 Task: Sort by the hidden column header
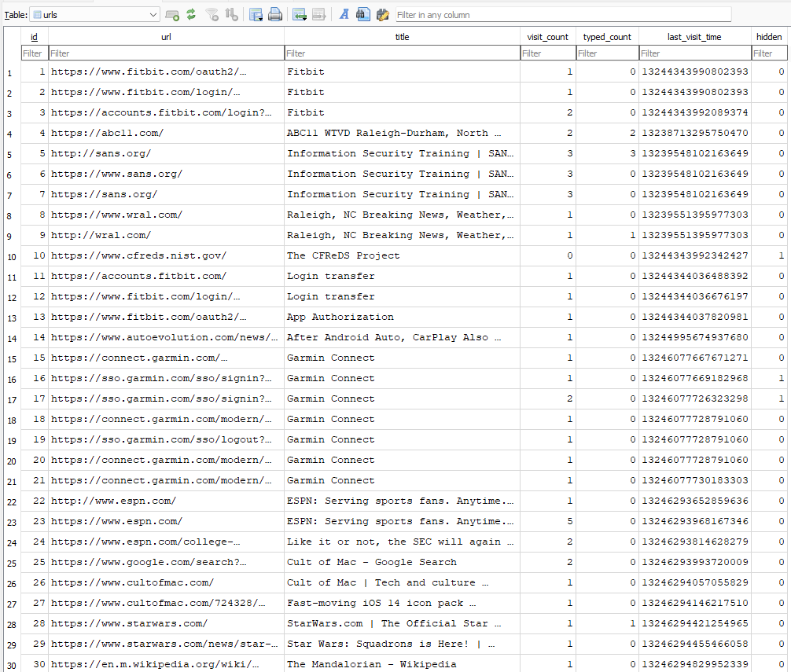pyautogui.click(x=769, y=37)
